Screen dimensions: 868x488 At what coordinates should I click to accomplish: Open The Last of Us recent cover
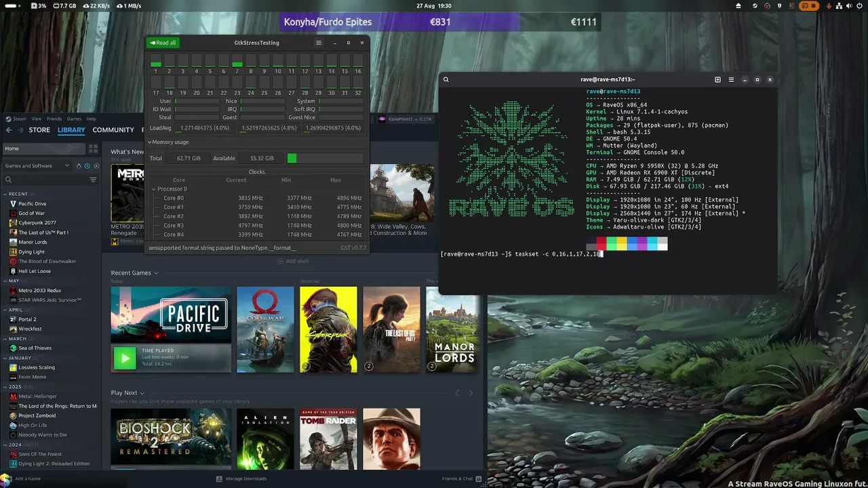coord(391,329)
